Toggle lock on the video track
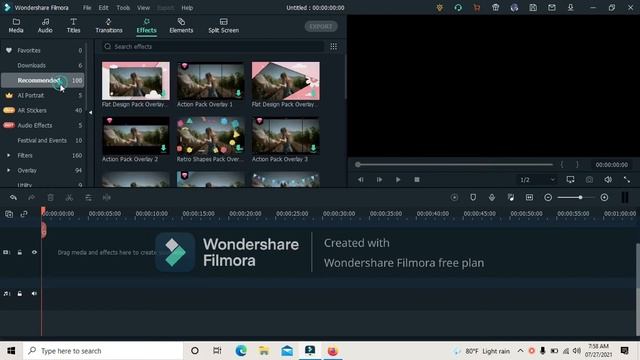Image resolution: width=640 pixels, height=360 pixels. (20, 252)
